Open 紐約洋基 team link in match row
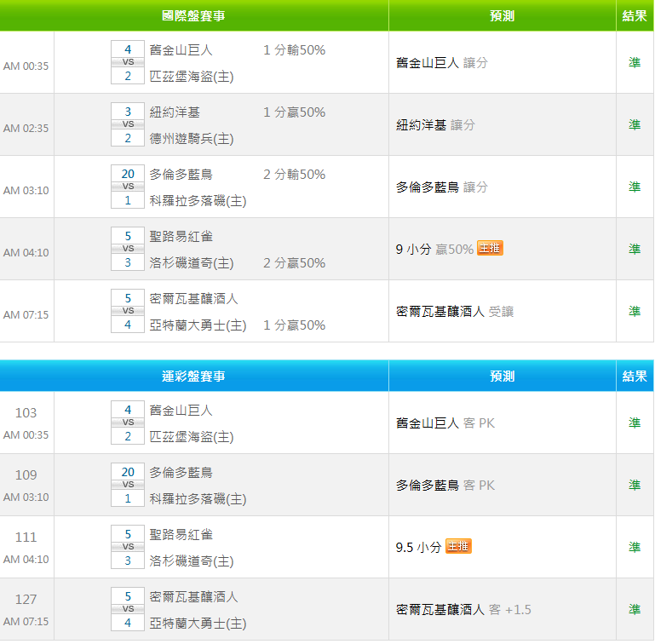The image size is (655, 644). point(175,112)
